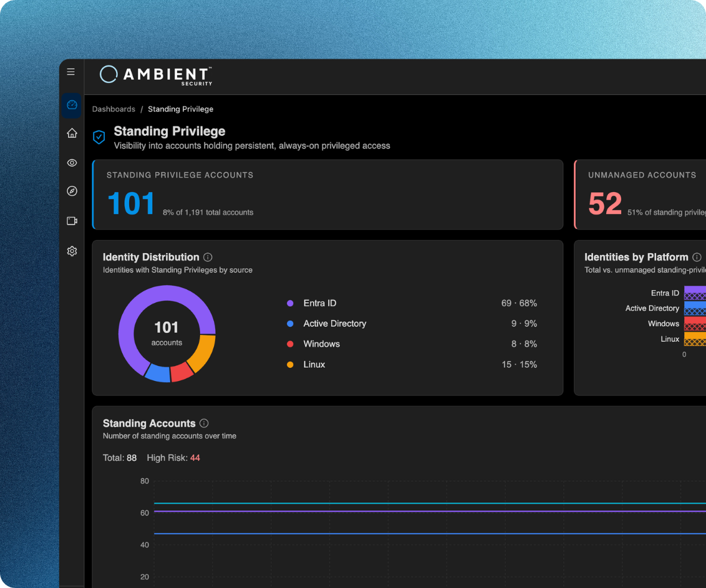Toggle the Active Directory legend entry

point(412,323)
